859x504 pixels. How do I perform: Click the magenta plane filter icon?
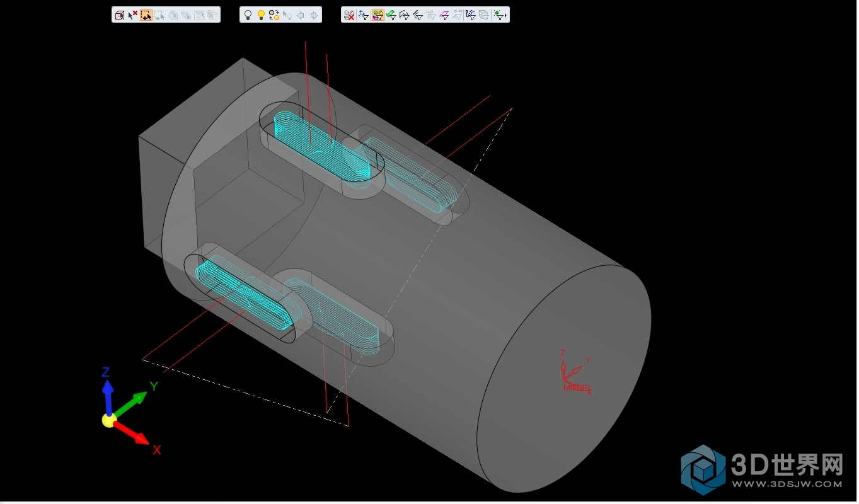(444, 15)
